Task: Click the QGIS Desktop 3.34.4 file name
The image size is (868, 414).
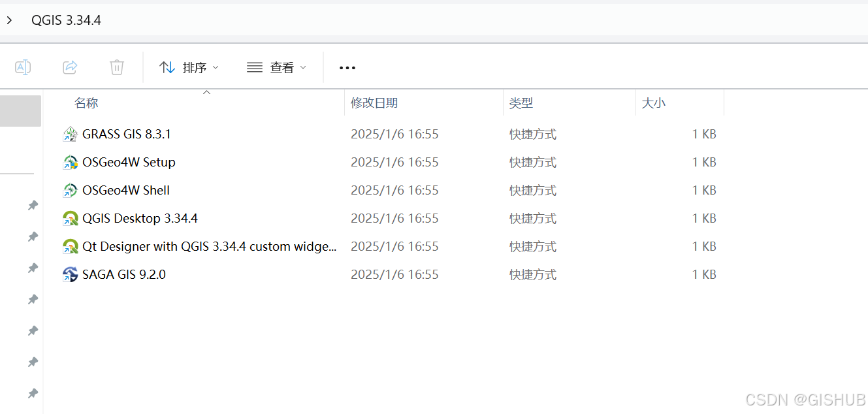Action: tap(140, 219)
